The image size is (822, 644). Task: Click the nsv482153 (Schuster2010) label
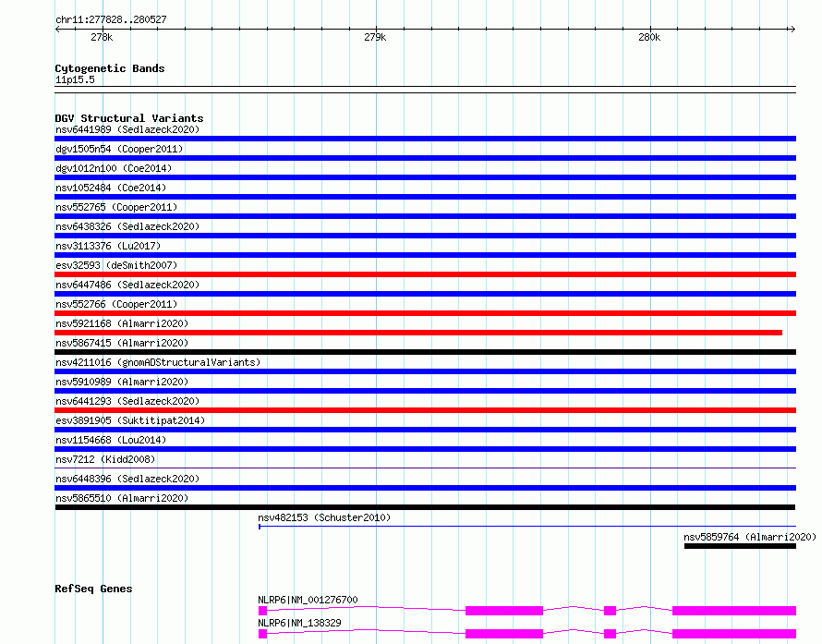pos(324,517)
